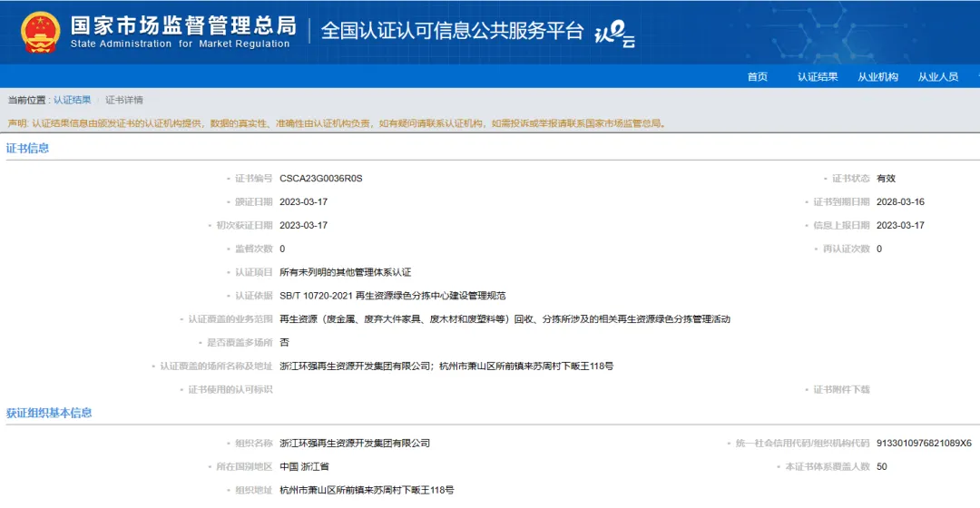Click the 信息上报日期 value 2023-03-17

(900, 226)
